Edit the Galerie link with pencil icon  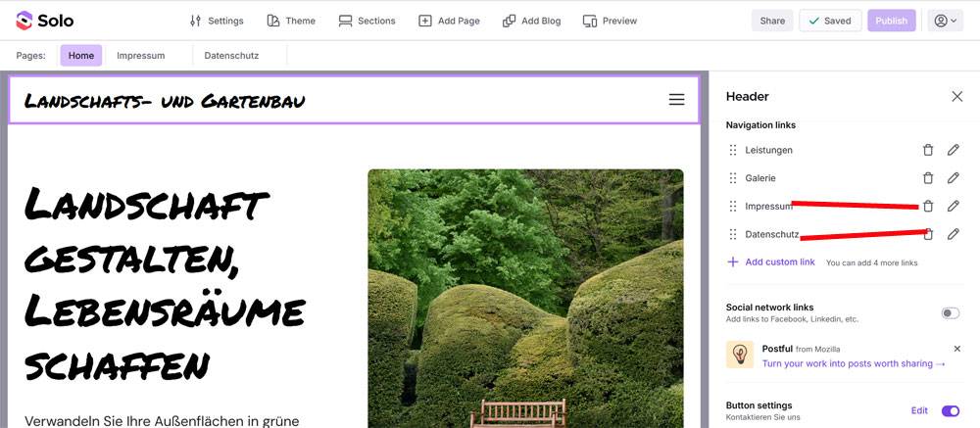pos(953,178)
